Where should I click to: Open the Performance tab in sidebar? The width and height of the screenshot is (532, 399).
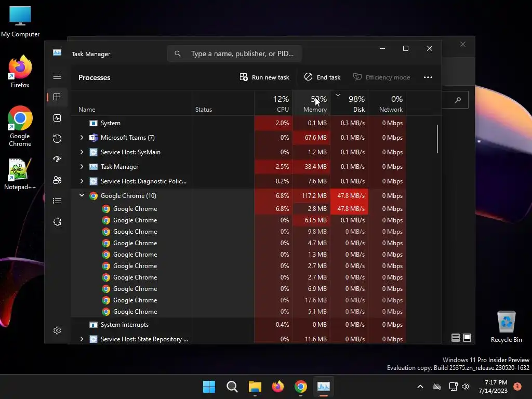(57, 118)
